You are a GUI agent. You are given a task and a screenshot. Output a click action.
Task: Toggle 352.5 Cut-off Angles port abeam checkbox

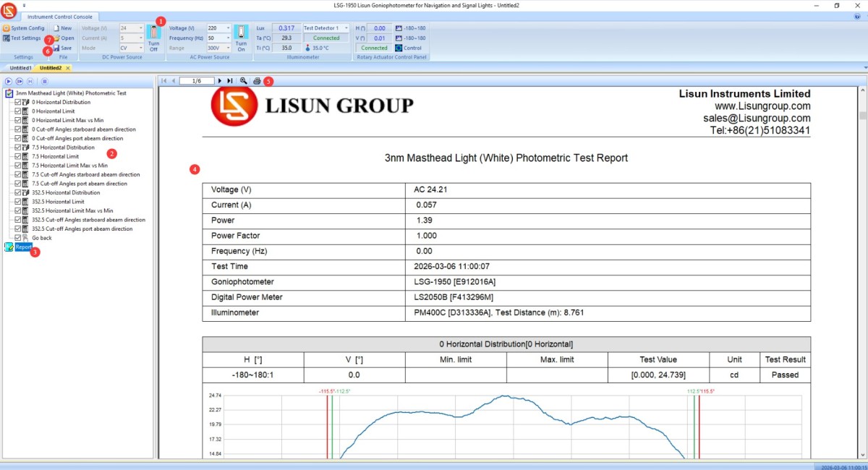click(x=18, y=228)
